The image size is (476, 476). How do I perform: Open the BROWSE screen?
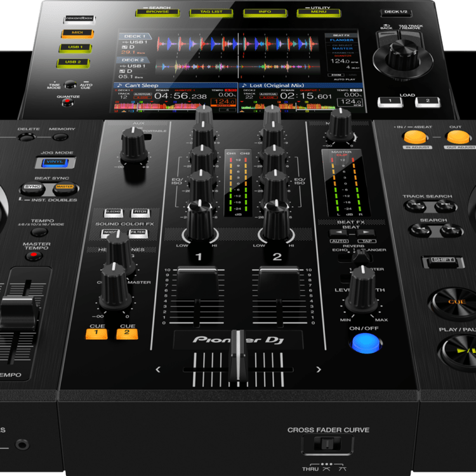(x=157, y=13)
